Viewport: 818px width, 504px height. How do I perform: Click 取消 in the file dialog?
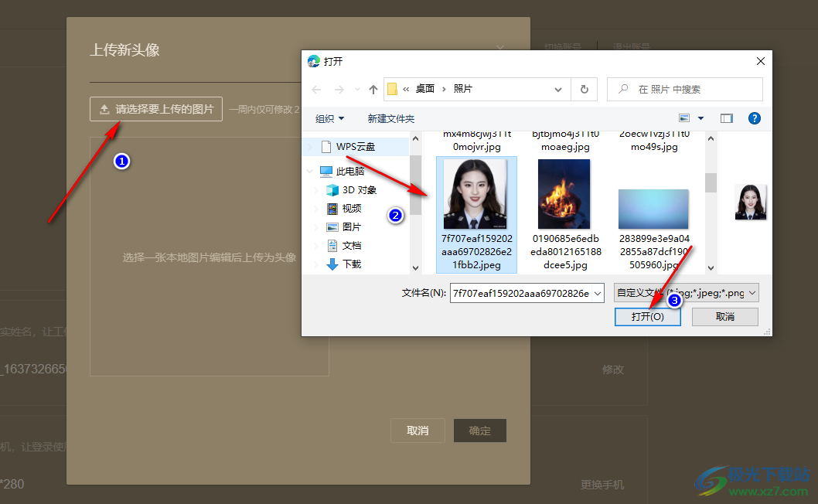coord(724,317)
